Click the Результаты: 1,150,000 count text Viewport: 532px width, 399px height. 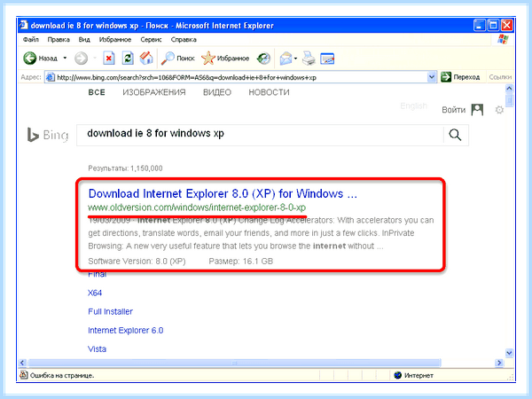pyautogui.click(x=125, y=168)
